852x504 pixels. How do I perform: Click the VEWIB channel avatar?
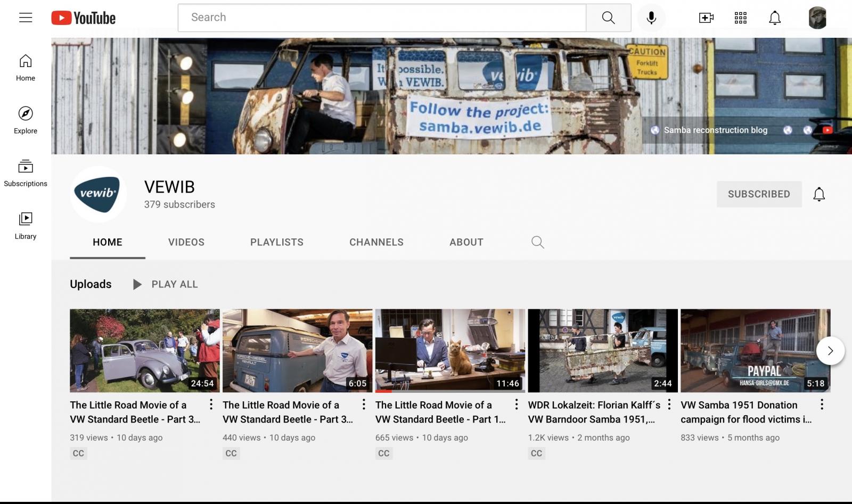point(98,194)
